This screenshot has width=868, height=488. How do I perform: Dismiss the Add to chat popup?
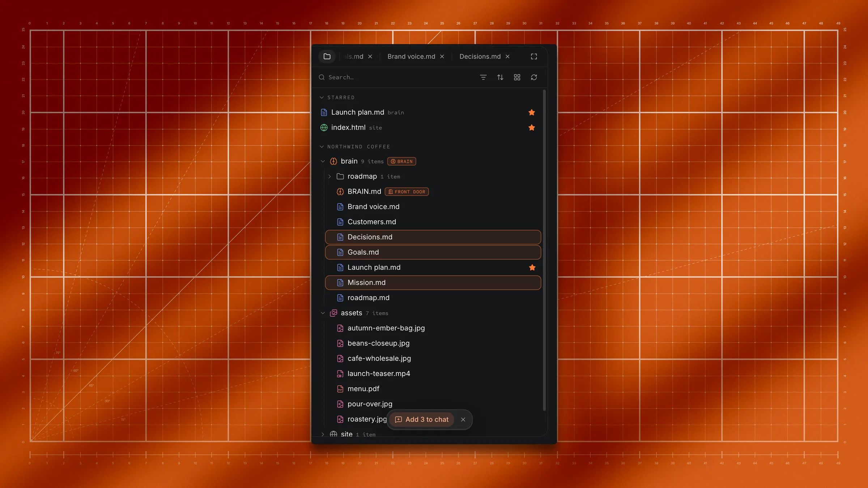(463, 419)
